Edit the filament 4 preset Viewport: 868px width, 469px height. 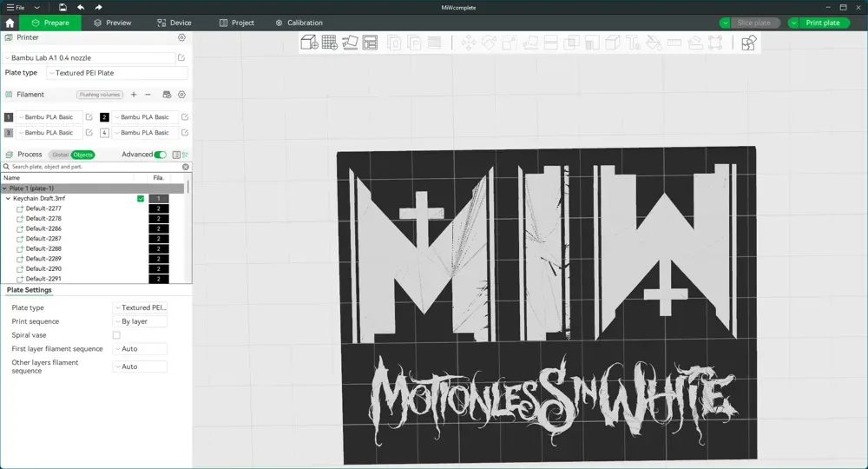[185, 132]
